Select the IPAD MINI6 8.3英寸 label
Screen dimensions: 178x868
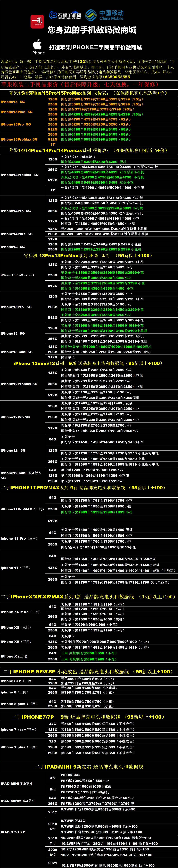tap(18, 800)
